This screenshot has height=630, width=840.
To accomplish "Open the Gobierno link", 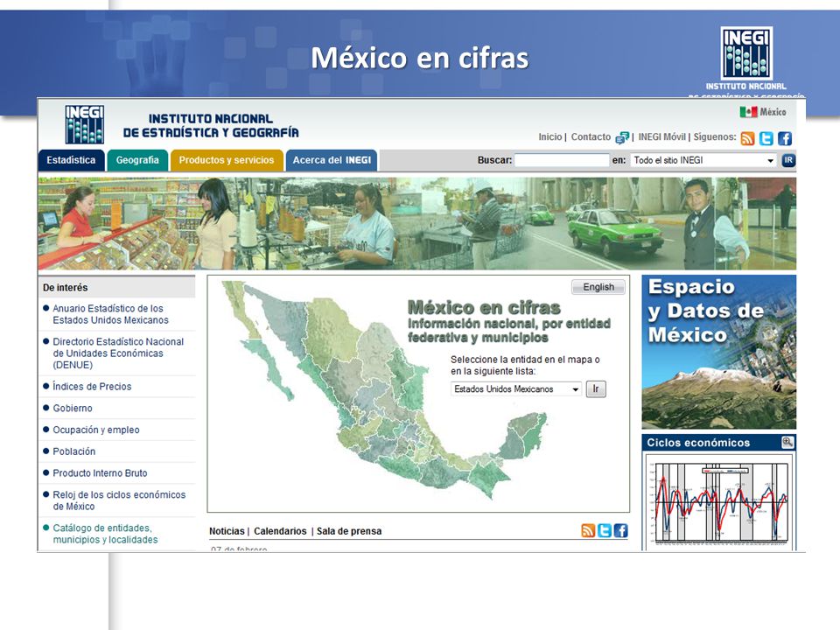I will [73, 409].
